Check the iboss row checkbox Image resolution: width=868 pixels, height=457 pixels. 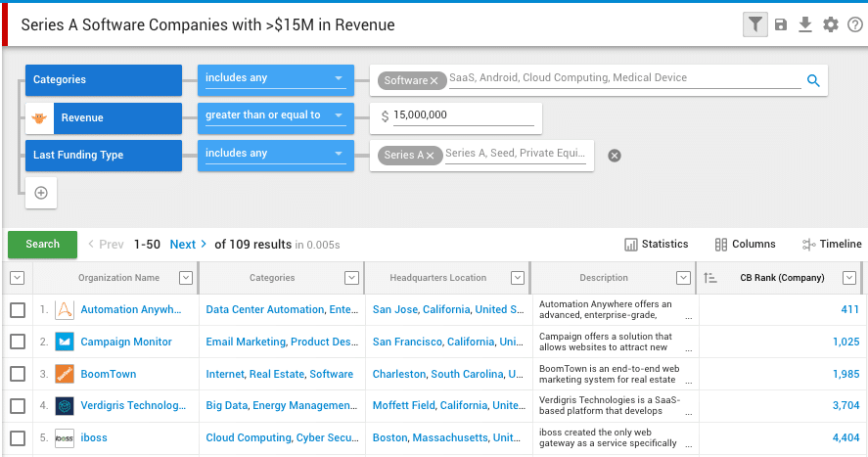pyautogui.click(x=18, y=438)
